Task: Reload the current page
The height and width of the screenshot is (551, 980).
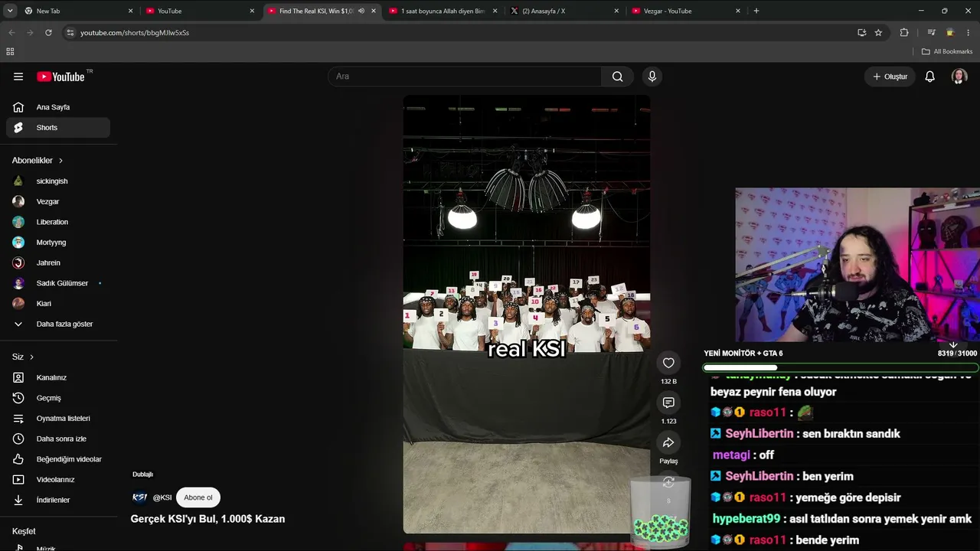Action: 48,33
